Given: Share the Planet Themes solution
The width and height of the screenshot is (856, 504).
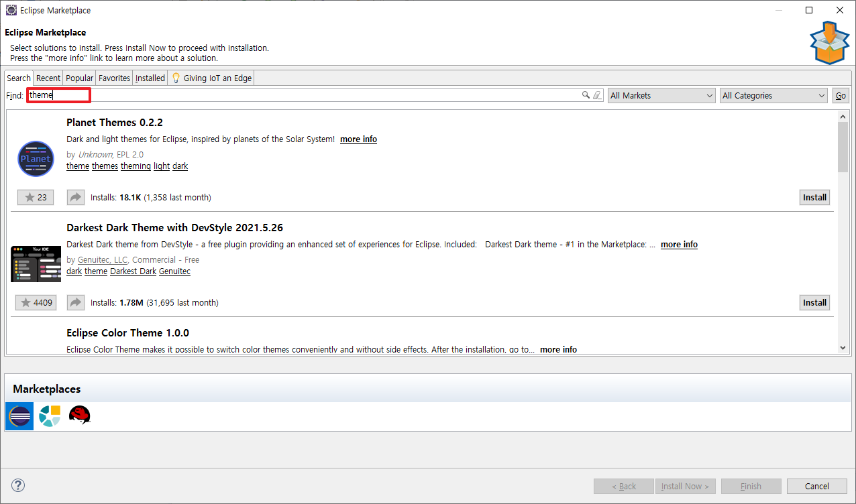Looking at the screenshot, I should click(76, 197).
